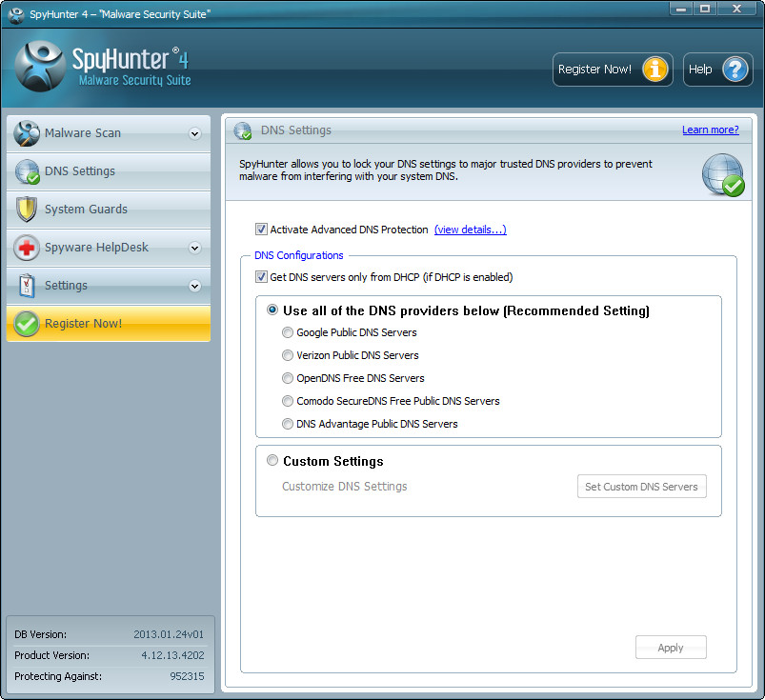
Task: Click the red cross Spyware HelpDesk icon
Action: tap(27, 248)
